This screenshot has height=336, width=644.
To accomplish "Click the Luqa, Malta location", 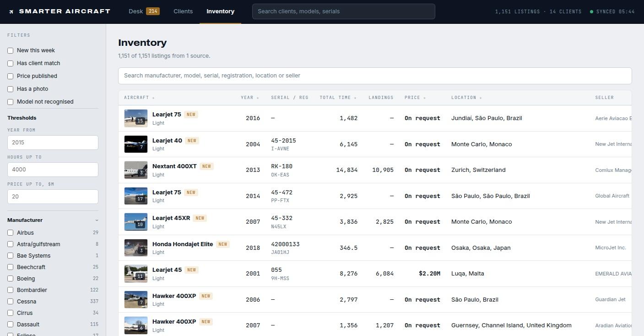I will click(467, 274).
